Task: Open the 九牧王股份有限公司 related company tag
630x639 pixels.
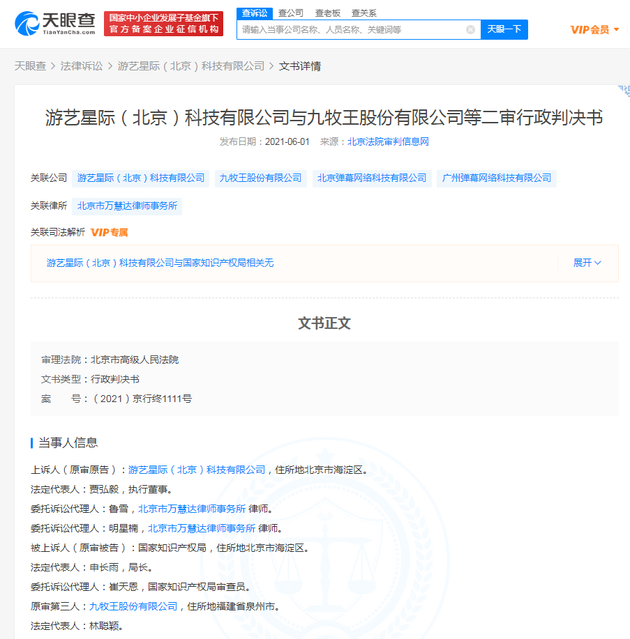Action: [x=260, y=178]
